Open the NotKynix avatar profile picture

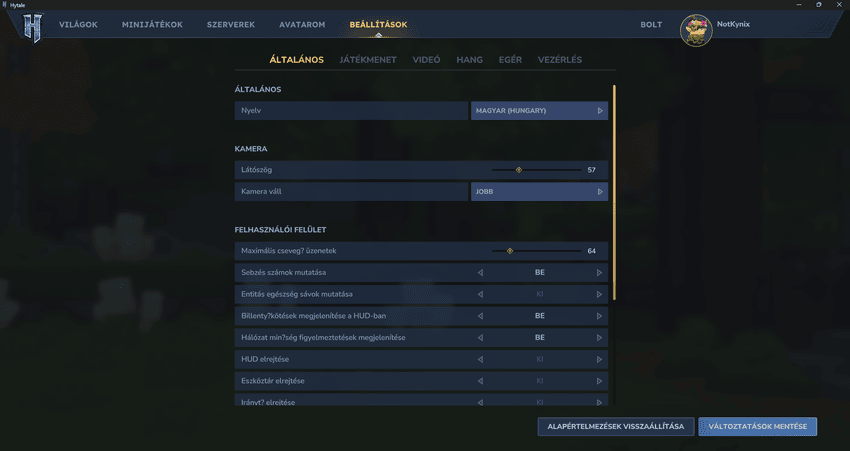point(695,30)
